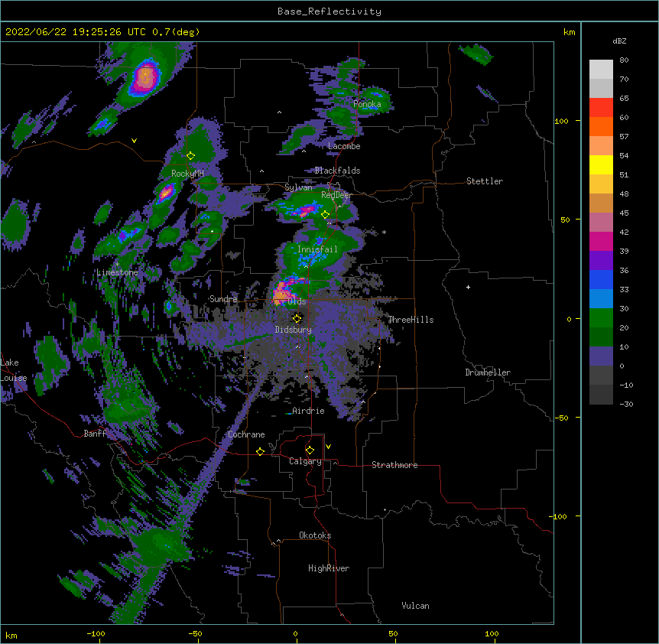Click the km unit label at bottom left

[x=11, y=635]
